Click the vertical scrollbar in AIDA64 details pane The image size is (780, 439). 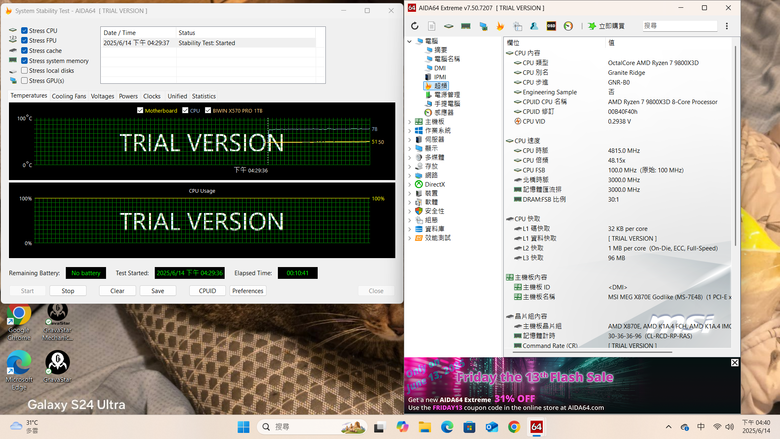pos(736,146)
